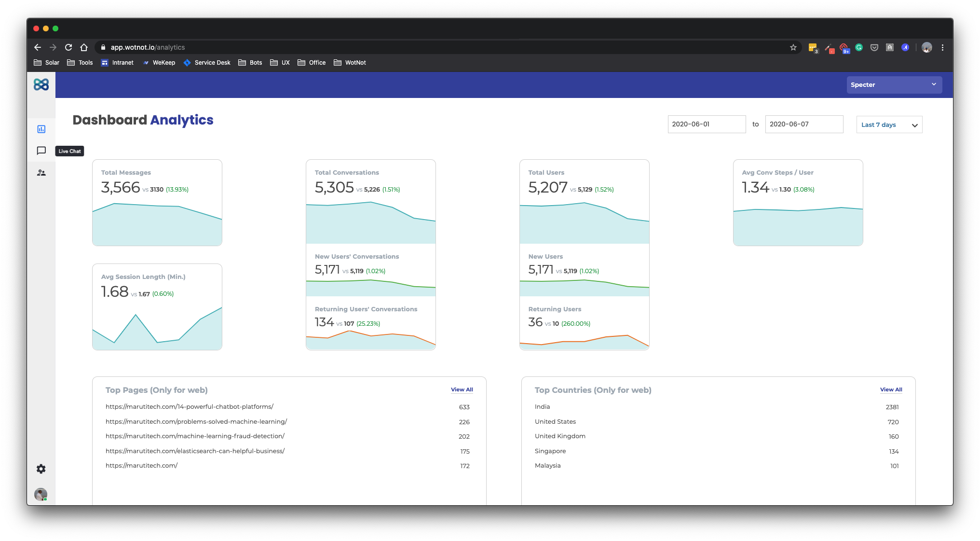This screenshot has height=541, width=980.
Task: Open the Analytics sidebar icon
Action: [x=41, y=129]
